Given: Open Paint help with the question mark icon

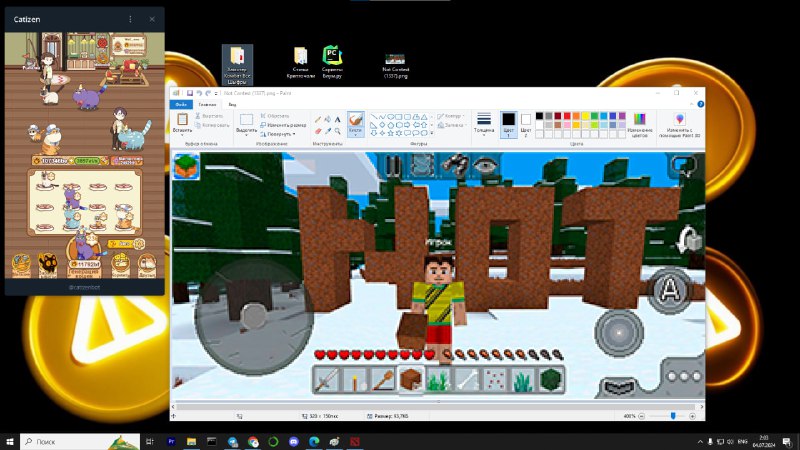Looking at the screenshot, I should click(x=701, y=104).
